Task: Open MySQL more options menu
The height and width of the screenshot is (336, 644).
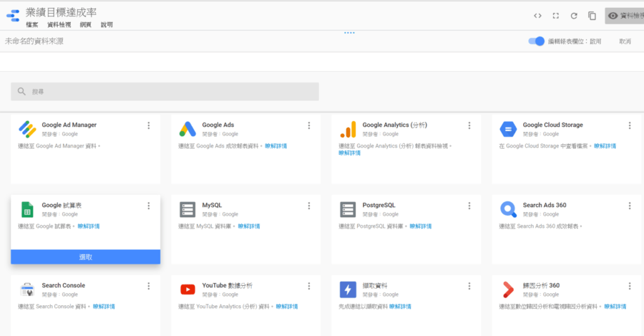Action: coord(309,206)
